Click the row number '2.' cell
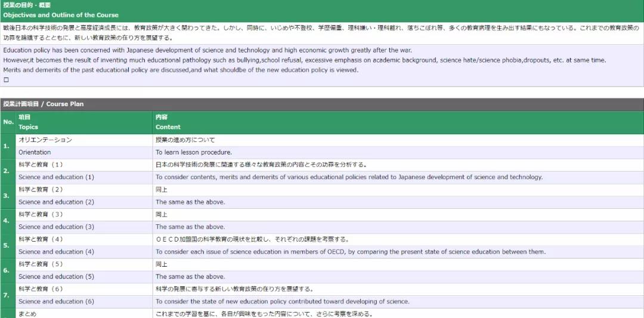The image size is (644, 318). (x=8, y=171)
